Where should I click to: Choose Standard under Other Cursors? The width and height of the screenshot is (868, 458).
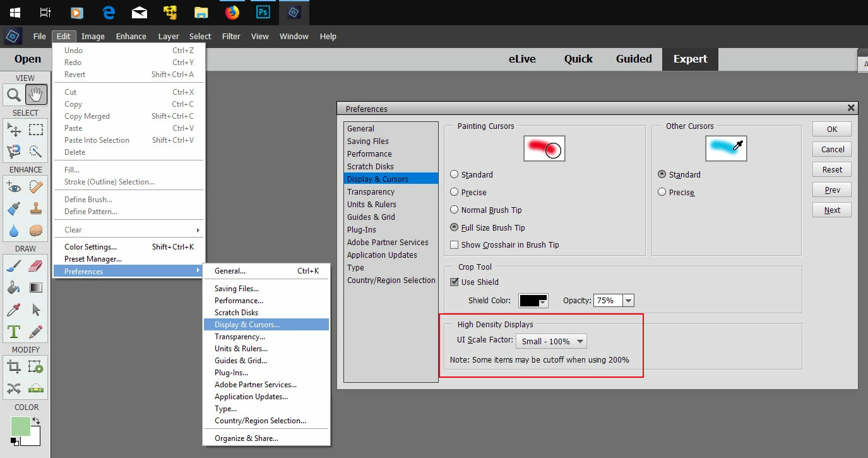pyautogui.click(x=662, y=174)
